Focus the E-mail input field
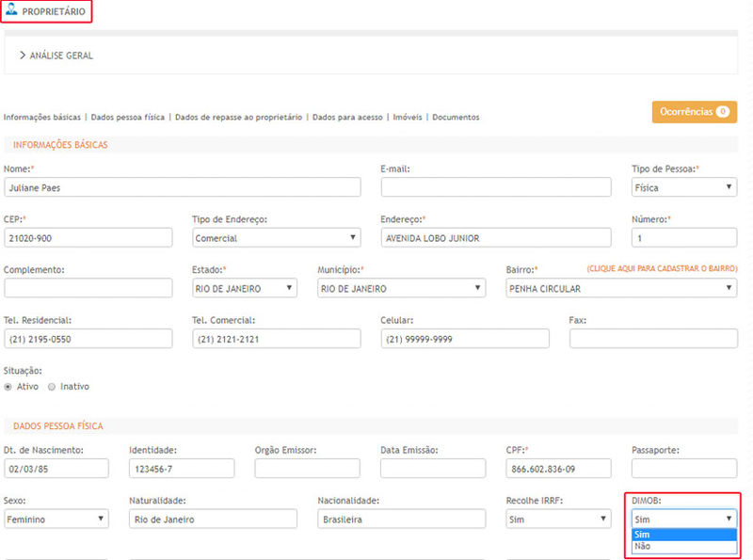Viewport: 753px width, 560px height. (496, 187)
